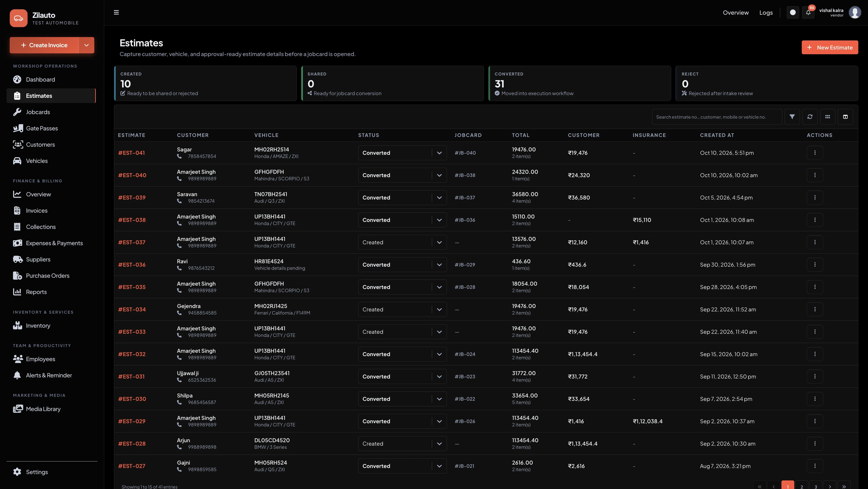This screenshot has width=868, height=489.
Task: Open jobcard #JB-036 reference
Action: pos(465,220)
